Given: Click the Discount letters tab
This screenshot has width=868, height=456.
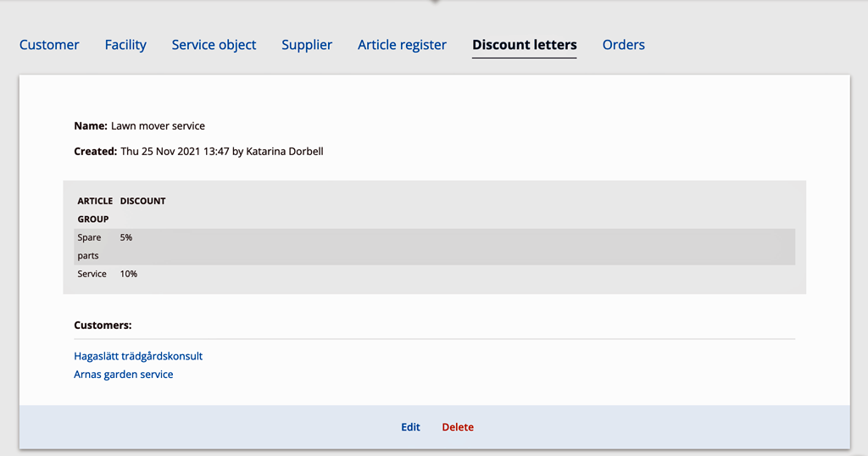Looking at the screenshot, I should 524,45.
